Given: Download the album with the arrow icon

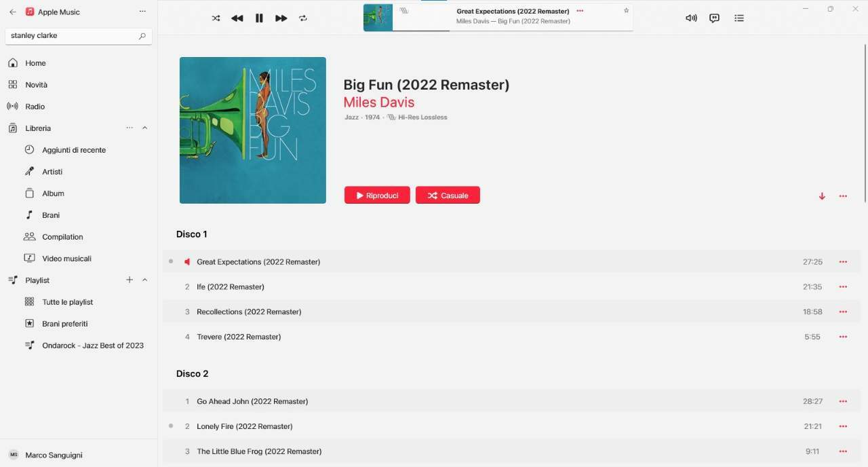Looking at the screenshot, I should [x=822, y=196].
